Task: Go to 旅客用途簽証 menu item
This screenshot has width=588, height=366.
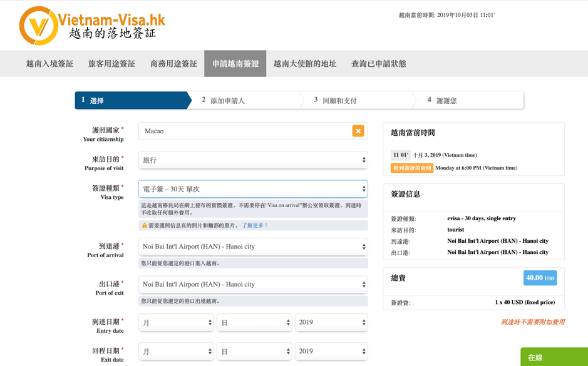Action: click(x=111, y=64)
